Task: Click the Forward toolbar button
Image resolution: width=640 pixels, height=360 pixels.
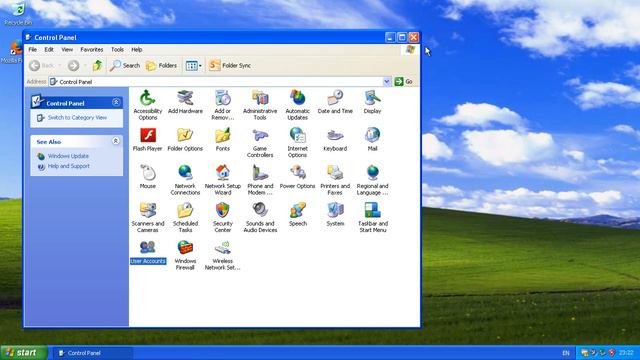Action: click(x=73, y=65)
